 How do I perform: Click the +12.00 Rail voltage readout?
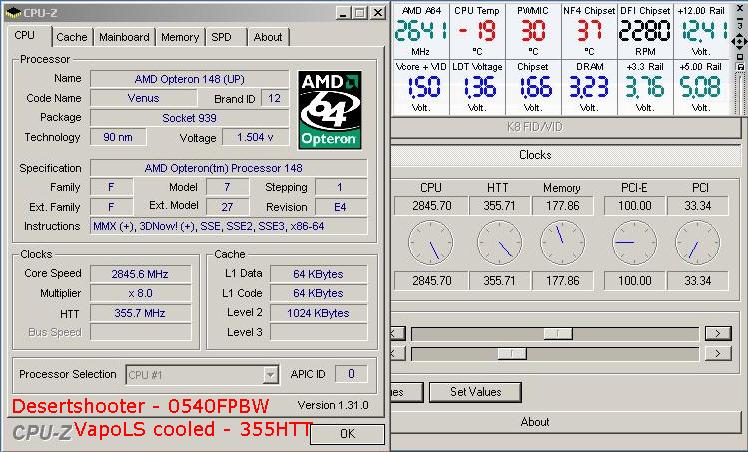click(x=701, y=31)
